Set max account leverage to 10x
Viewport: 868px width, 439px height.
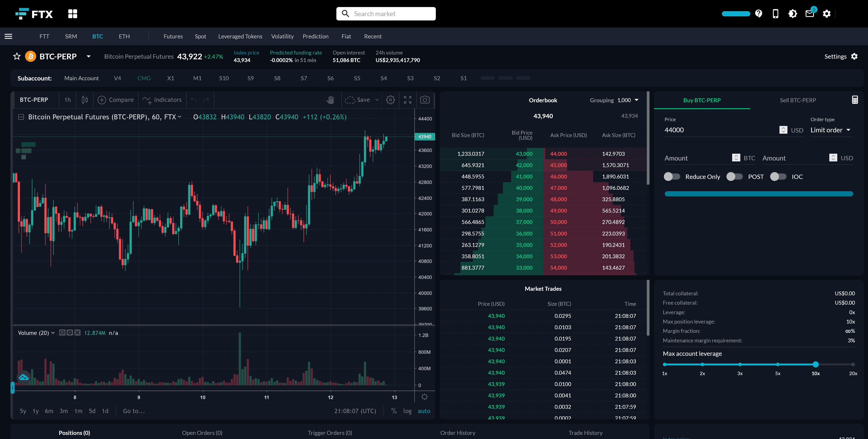point(815,364)
